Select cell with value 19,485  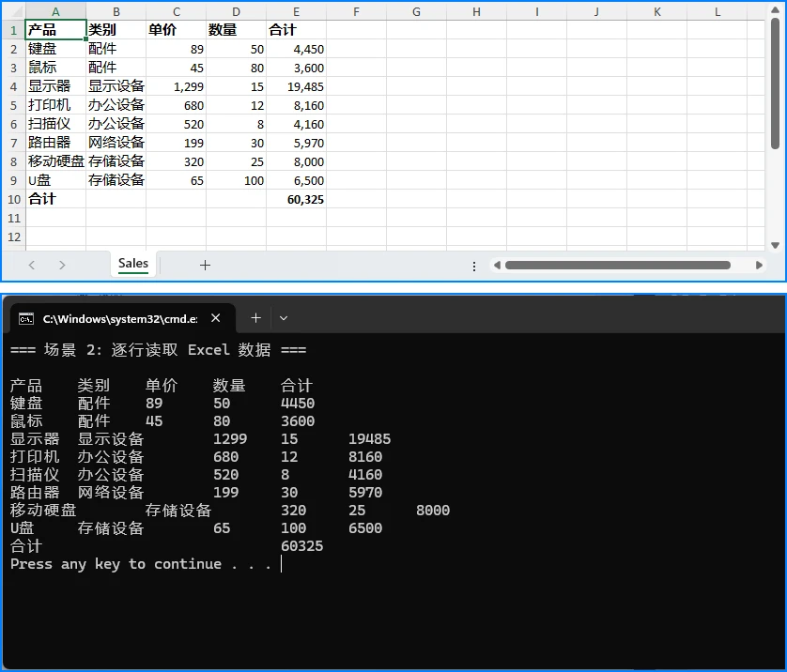(296, 86)
